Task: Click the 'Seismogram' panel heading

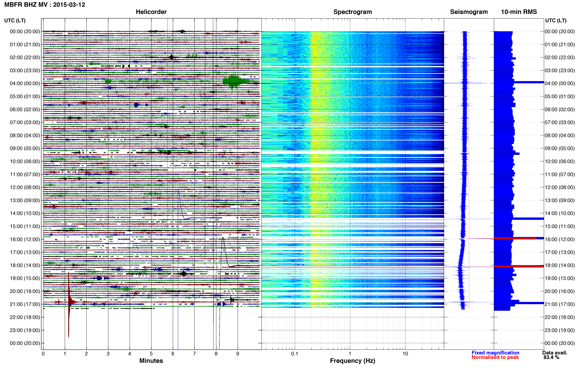Action: tap(469, 12)
